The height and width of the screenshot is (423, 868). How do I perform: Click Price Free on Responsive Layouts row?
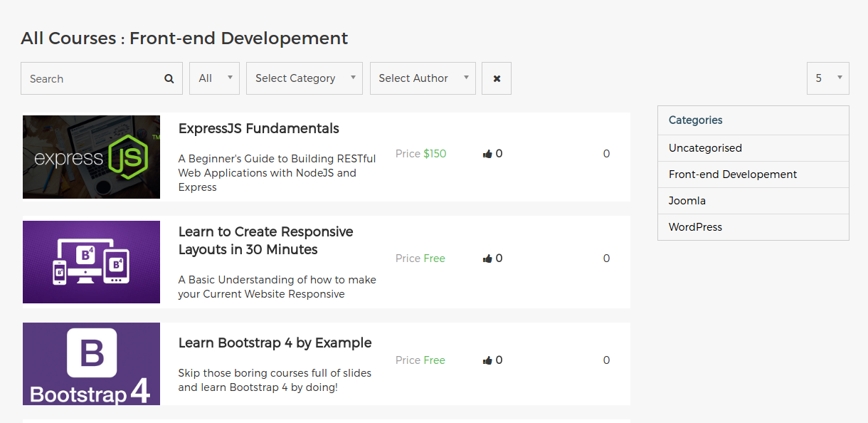click(420, 258)
